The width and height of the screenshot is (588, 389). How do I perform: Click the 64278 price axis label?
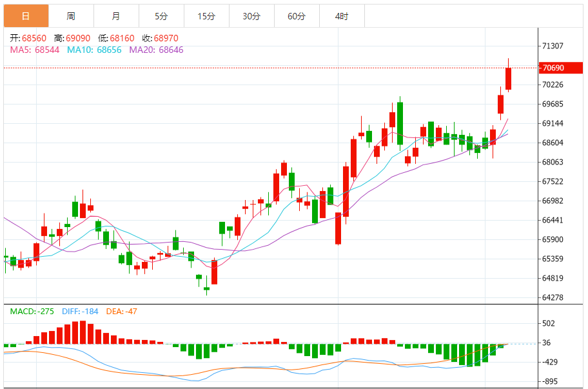coord(553,297)
